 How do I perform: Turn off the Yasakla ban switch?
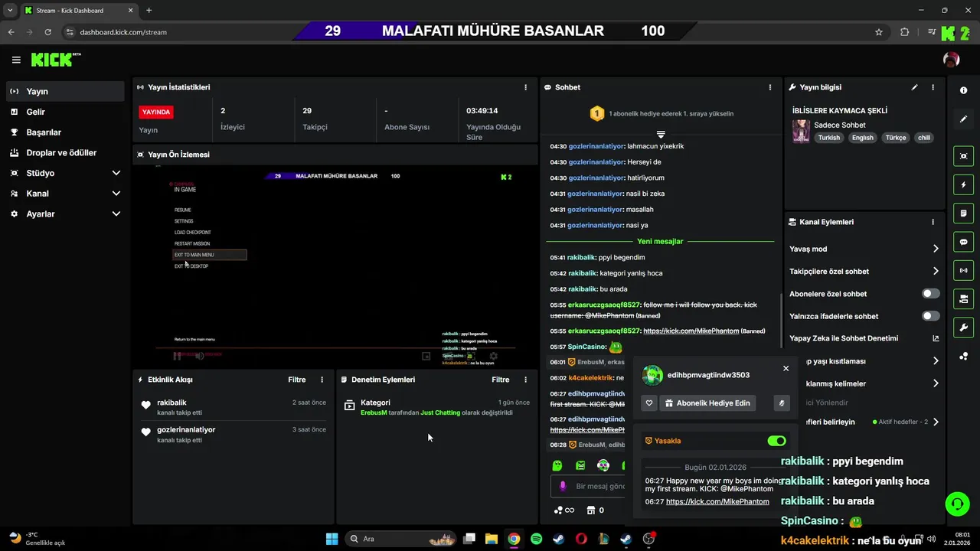776,441
